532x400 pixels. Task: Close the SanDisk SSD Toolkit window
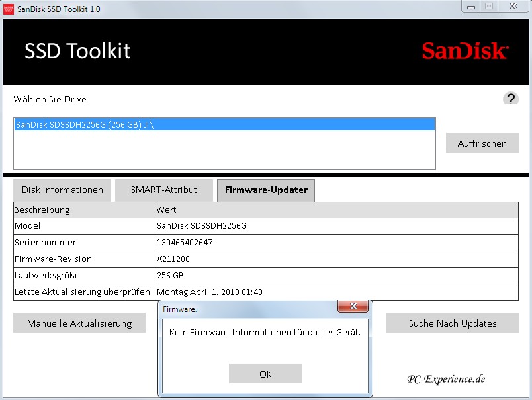[513, 6]
